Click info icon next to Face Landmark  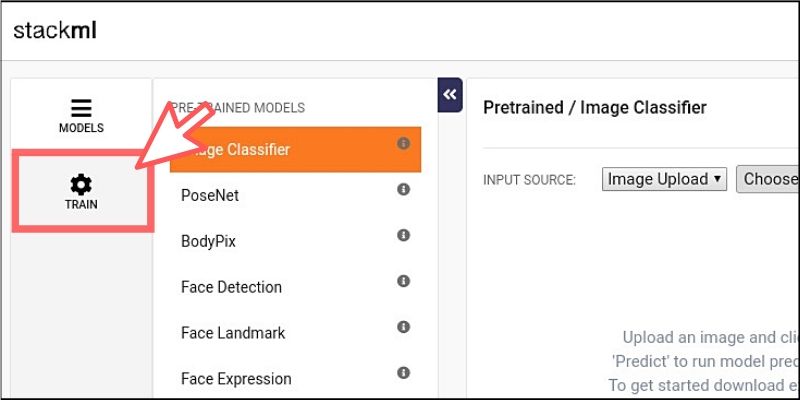click(404, 327)
